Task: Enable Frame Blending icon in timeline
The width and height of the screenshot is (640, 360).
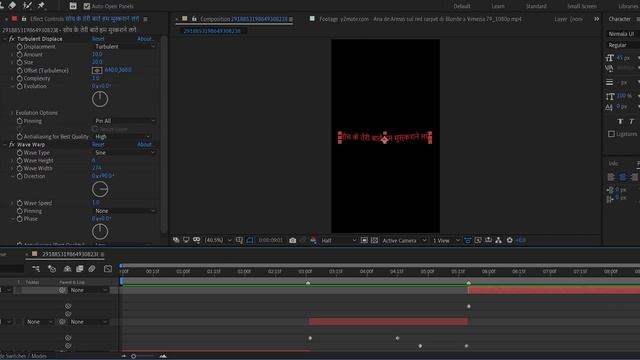Action: click(x=80, y=269)
